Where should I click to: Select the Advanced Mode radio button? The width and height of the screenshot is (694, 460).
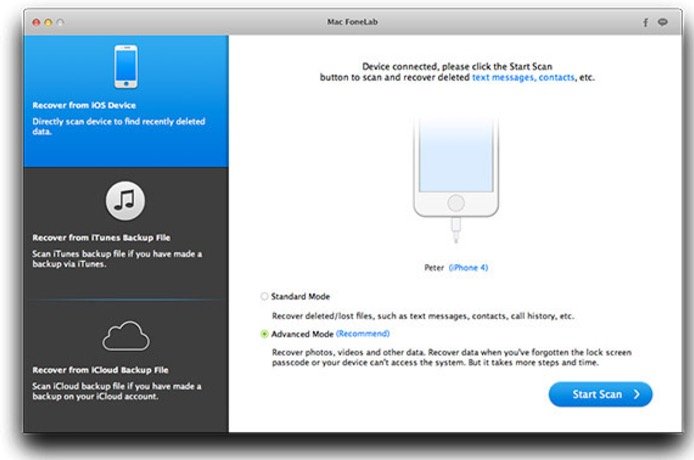pyautogui.click(x=264, y=334)
